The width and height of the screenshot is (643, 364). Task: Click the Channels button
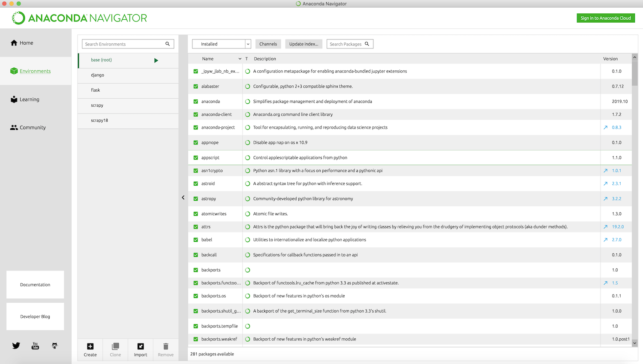click(268, 44)
